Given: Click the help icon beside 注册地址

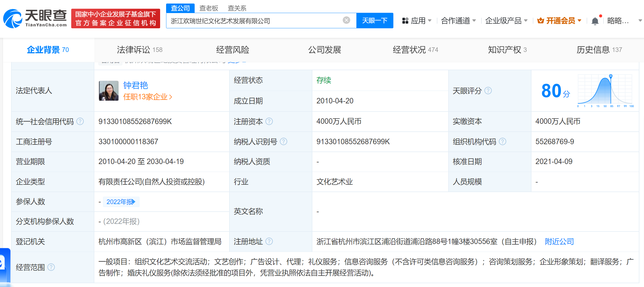Looking at the screenshot, I should click(x=269, y=241).
